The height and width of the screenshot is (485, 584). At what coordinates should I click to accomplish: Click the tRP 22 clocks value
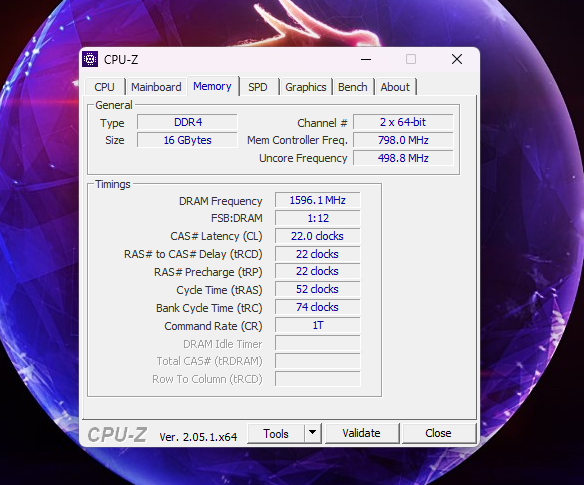pos(318,271)
